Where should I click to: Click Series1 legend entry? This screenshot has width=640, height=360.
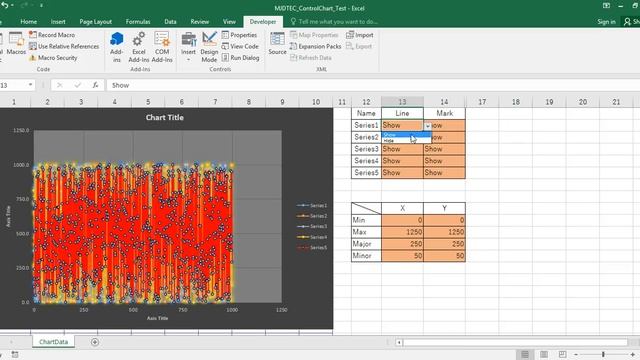click(x=312, y=206)
